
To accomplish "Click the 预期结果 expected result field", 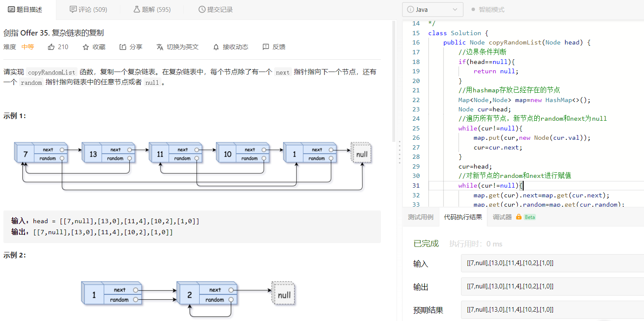I will (552, 310).
